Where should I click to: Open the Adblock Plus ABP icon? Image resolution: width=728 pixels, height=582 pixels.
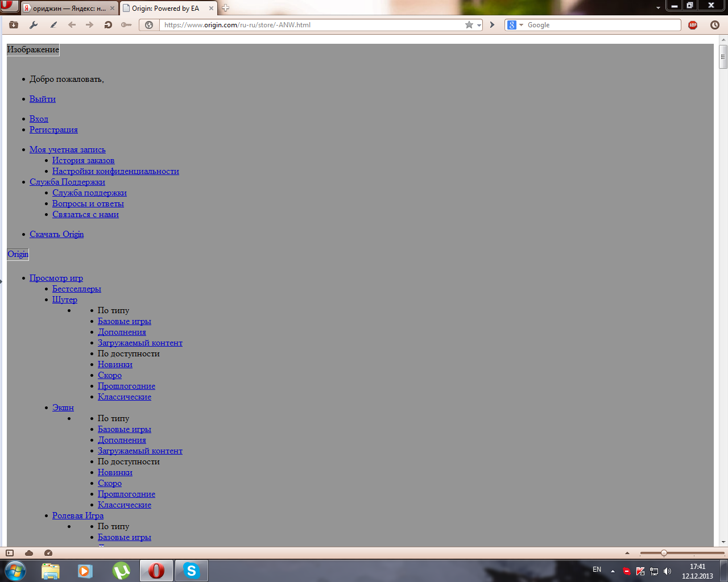pos(693,25)
